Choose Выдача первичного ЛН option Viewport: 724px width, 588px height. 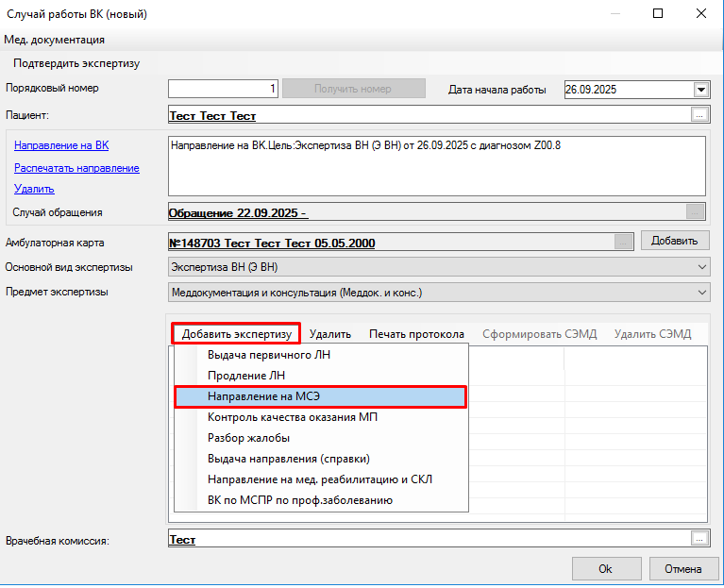269,355
